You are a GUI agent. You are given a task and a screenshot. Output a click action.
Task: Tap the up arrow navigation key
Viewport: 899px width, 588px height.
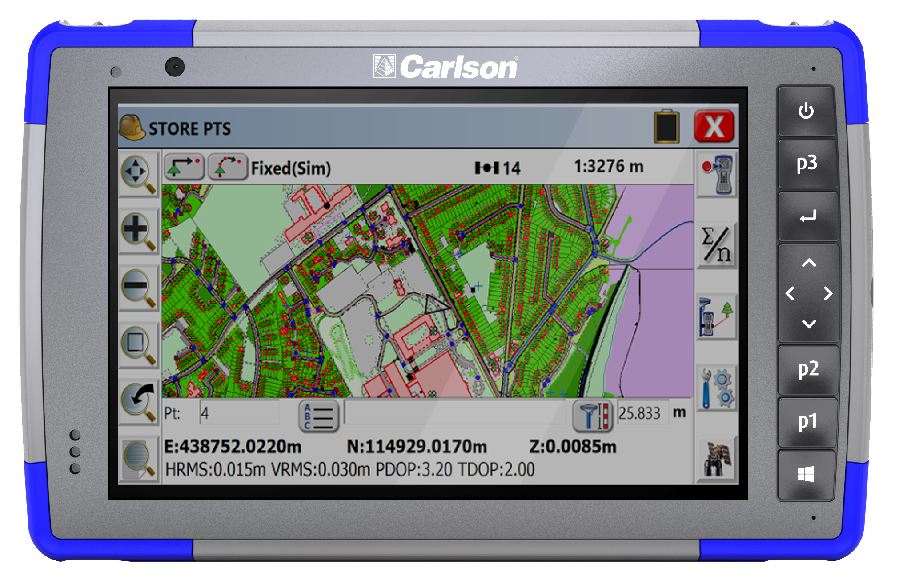[x=809, y=263]
